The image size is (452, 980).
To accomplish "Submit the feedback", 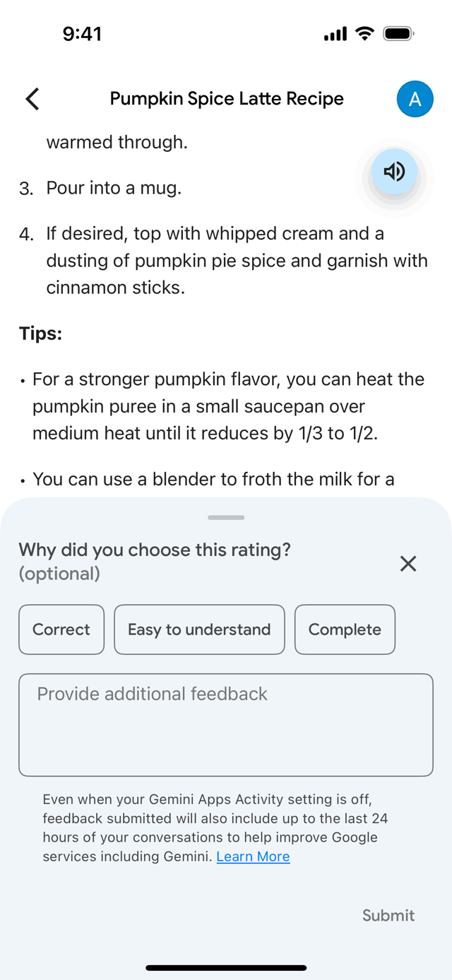I will pos(388,915).
